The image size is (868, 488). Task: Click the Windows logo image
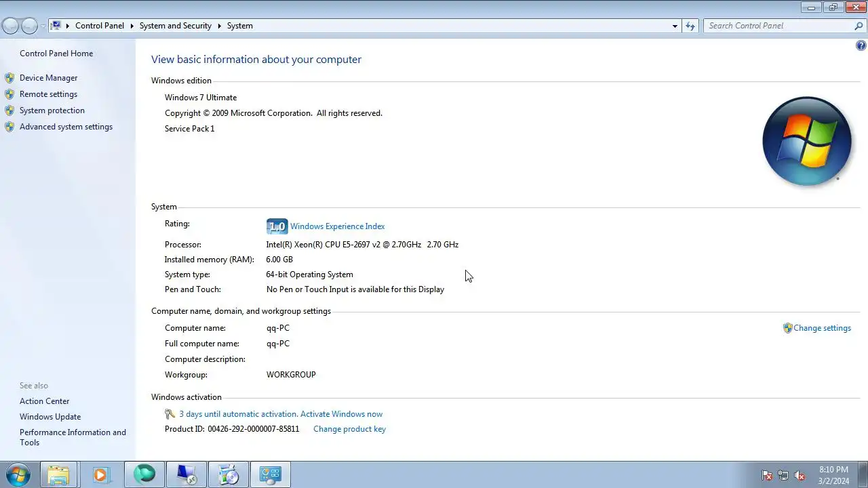click(806, 141)
